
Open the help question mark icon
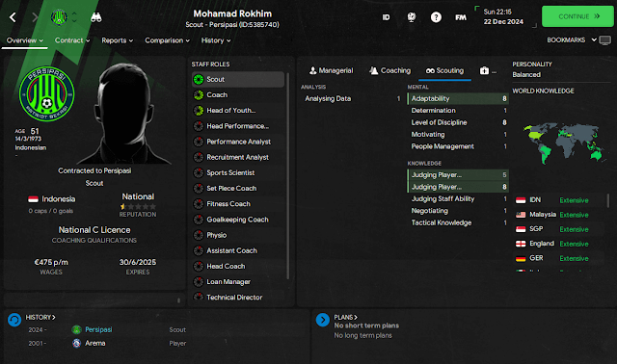click(436, 17)
